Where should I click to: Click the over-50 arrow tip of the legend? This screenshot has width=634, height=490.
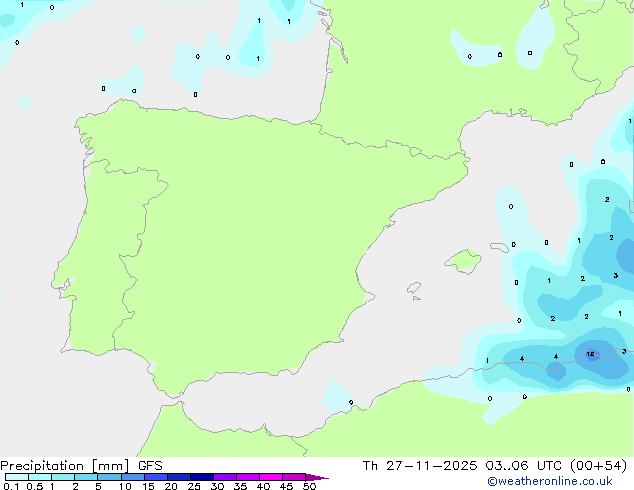tap(317, 477)
